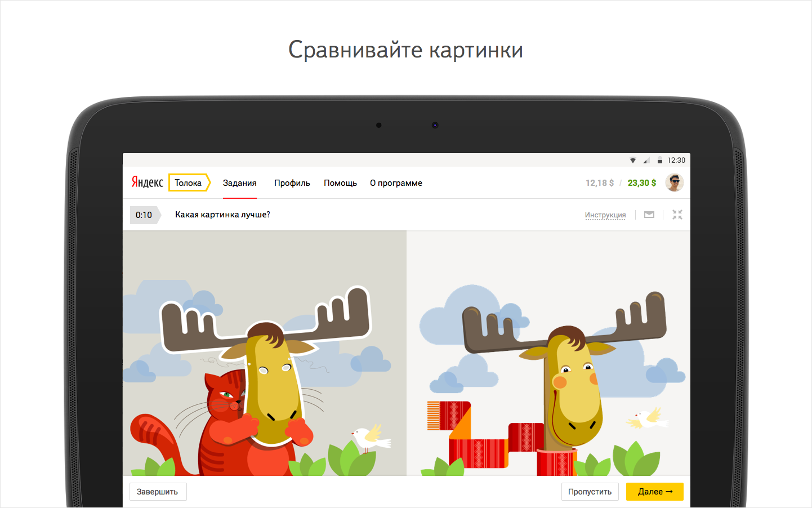Click the Пропустить button
This screenshot has height=508, width=812.
(590, 492)
